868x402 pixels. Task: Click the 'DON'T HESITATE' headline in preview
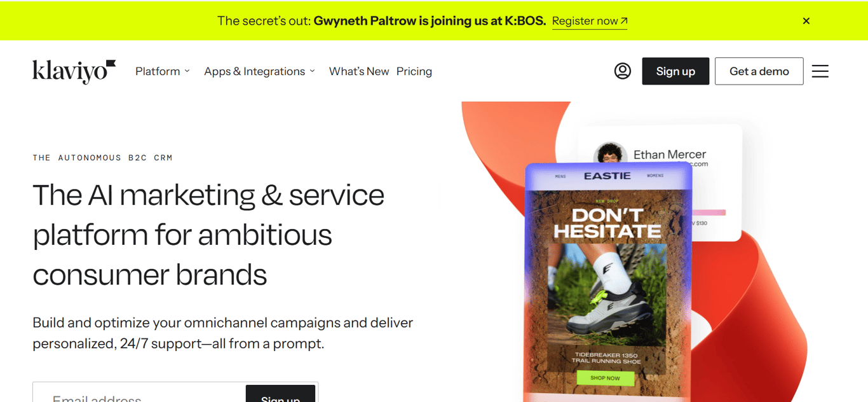pos(607,223)
